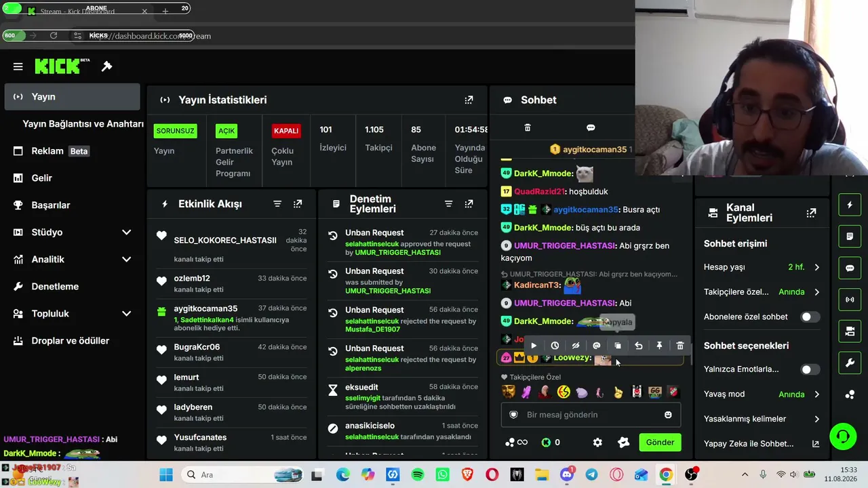Open the green headset support button
The width and height of the screenshot is (868, 488).
click(x=843, y=436)
